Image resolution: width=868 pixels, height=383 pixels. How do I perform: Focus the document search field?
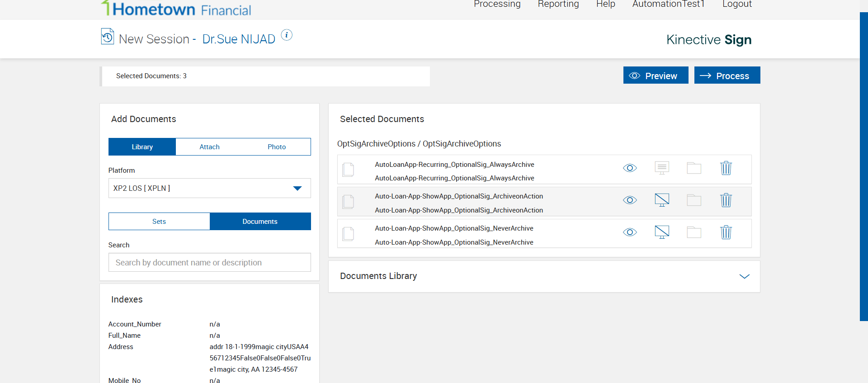[x=209, y=263]
